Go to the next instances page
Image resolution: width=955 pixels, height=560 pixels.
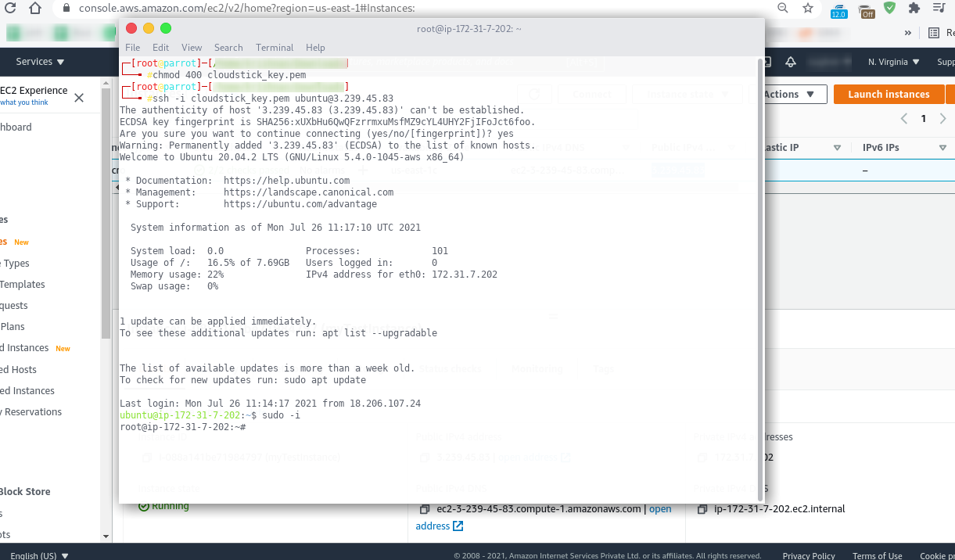(x=943, y=119)
